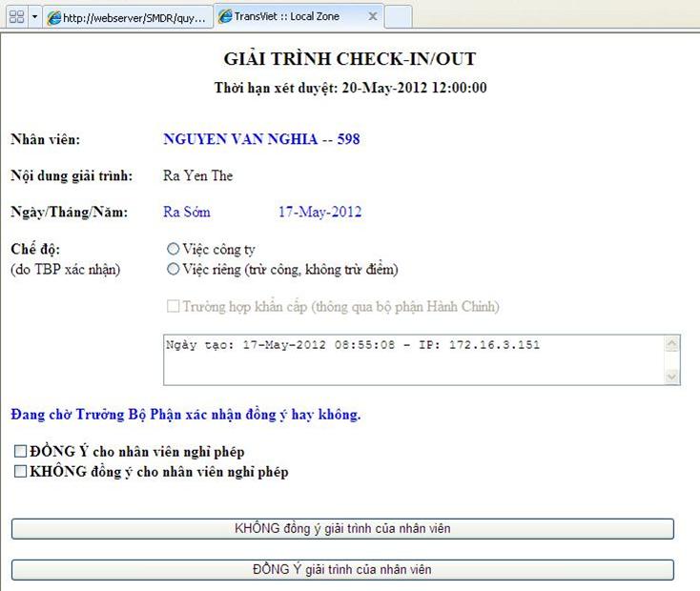Viewport: 700px width, 591px height.
Task: Click the text area scroll down arrow
Action: click(672, 376)
